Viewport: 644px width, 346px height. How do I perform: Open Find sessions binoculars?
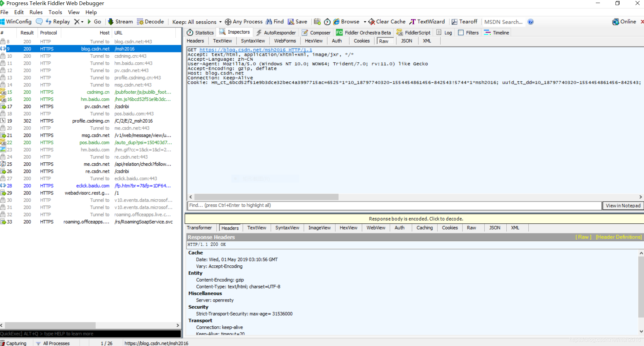click(275, 22)
